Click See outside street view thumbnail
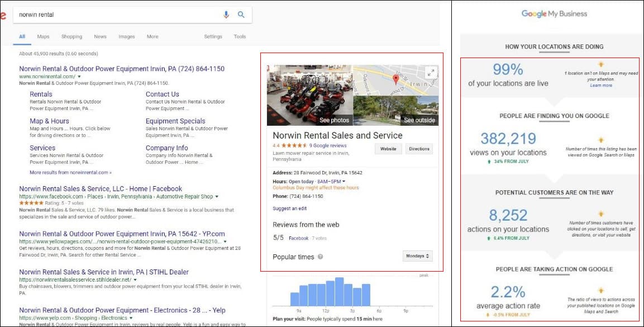644x327 pixels. pos(396,111)
